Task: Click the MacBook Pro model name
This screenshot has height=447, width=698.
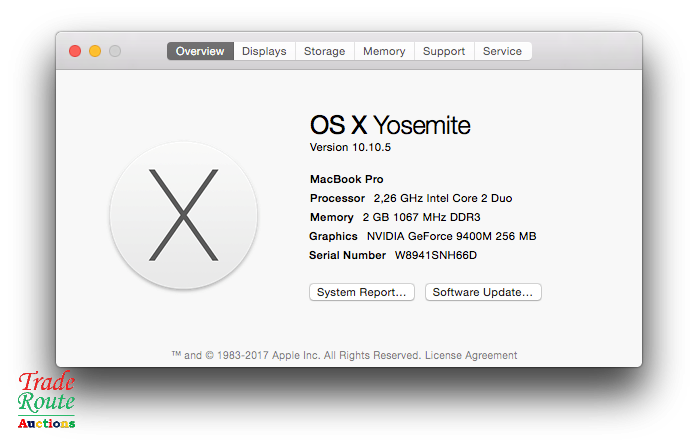Action: tap(346, 179)
